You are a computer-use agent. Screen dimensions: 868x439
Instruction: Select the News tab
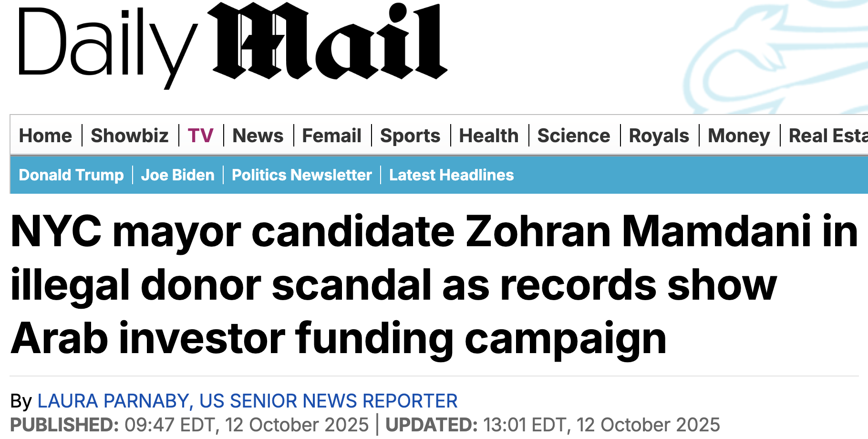[x=258, y=136]
